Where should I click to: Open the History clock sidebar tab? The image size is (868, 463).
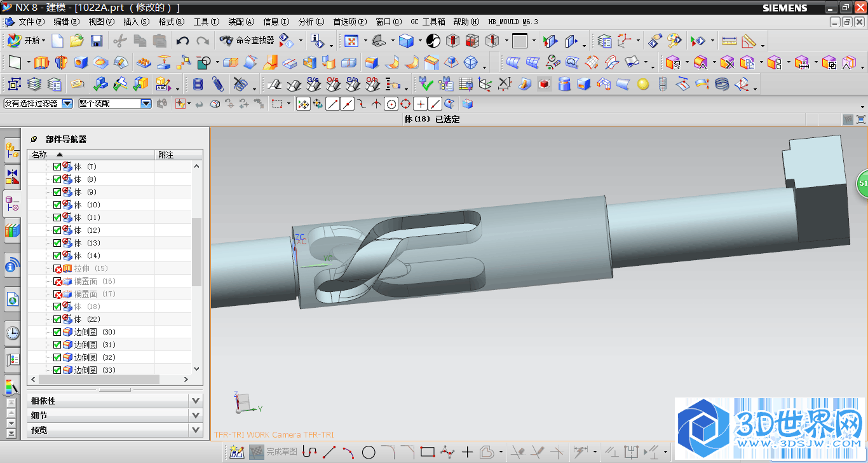tap(12, 333)
